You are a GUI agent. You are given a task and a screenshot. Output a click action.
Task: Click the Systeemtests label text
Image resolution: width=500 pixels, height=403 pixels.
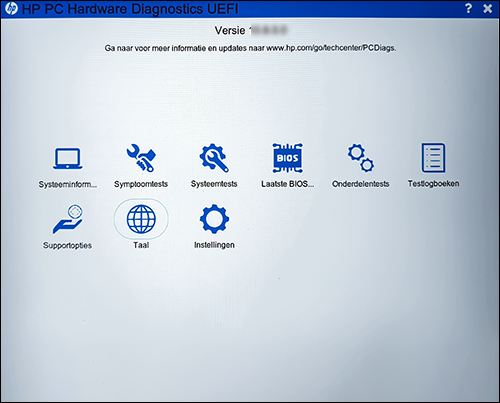[214, 184]
